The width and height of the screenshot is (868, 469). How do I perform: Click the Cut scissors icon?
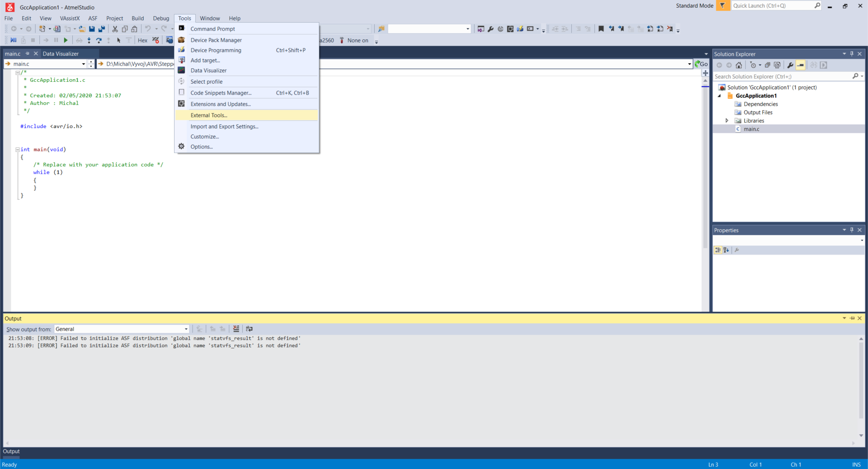[115, 29]
